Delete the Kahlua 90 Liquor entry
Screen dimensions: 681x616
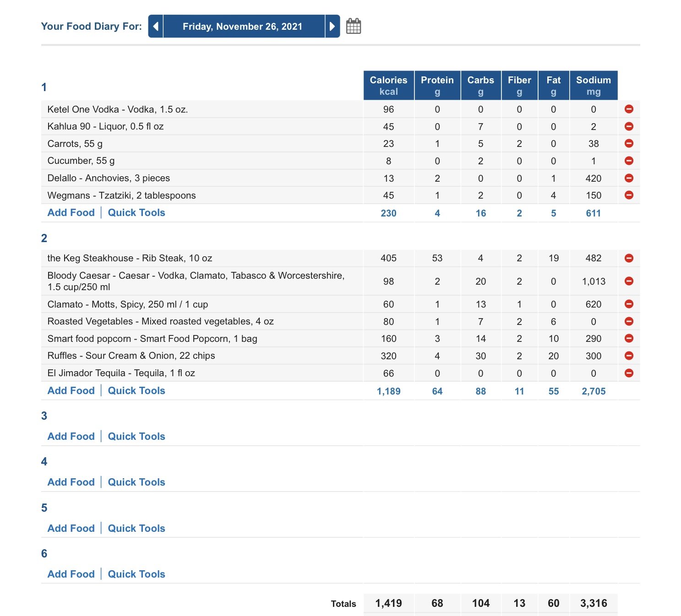(629, 126)
